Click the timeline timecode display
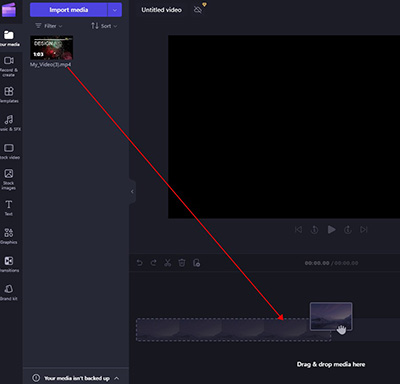400x384 pixels. coord(331,263)
